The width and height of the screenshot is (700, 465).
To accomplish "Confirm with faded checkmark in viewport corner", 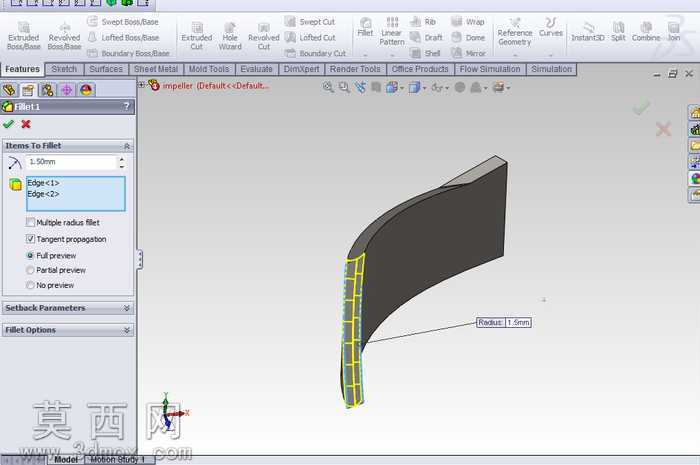I will point(641,108).
